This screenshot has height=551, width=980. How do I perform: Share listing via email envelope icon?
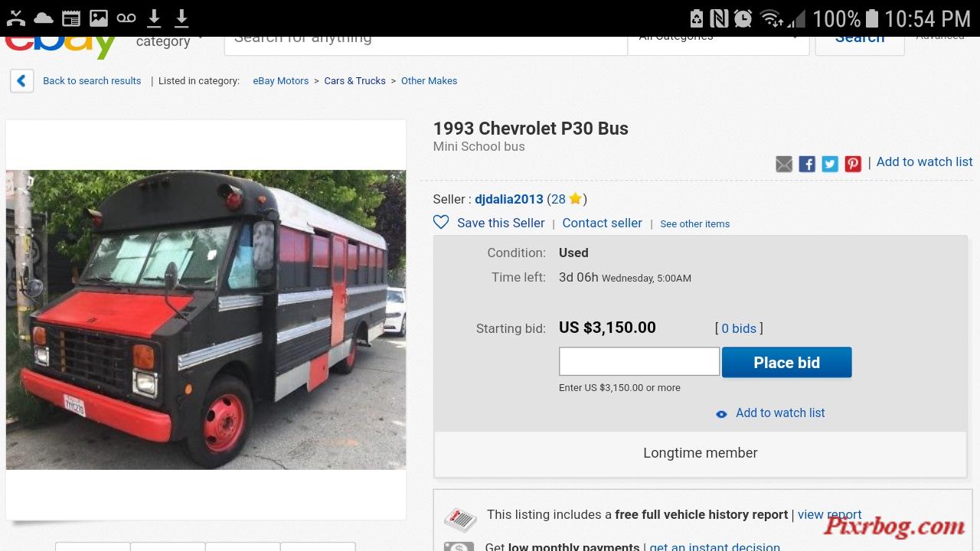pyautogui.click(x=784, y=164)
